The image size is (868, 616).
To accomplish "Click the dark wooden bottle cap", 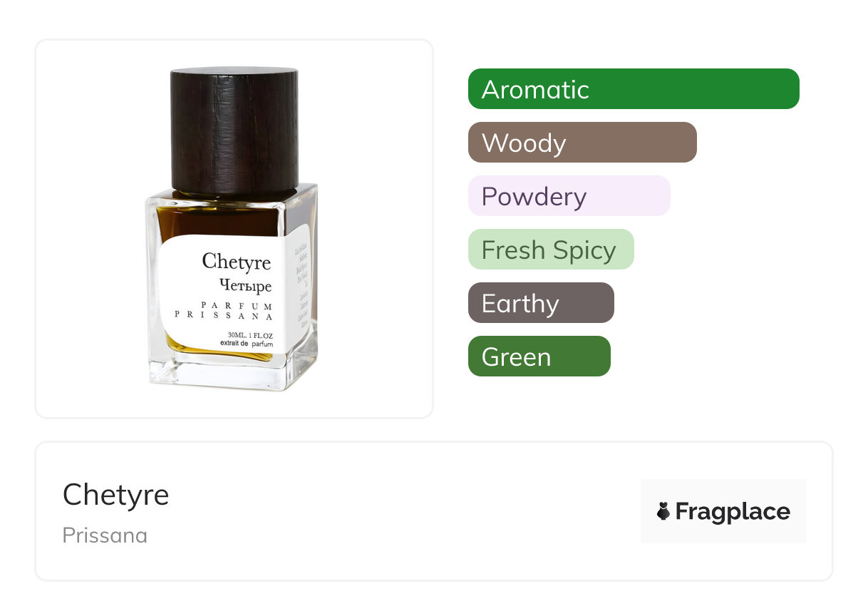I will [x=234, y=129].
